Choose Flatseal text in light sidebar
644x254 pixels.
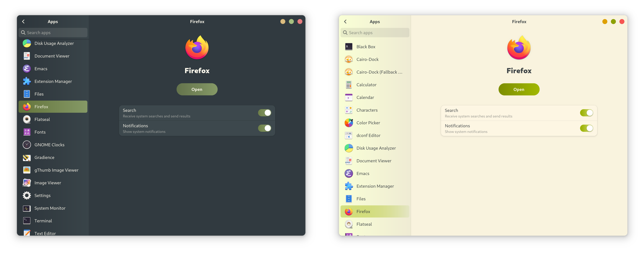point(364,224)
